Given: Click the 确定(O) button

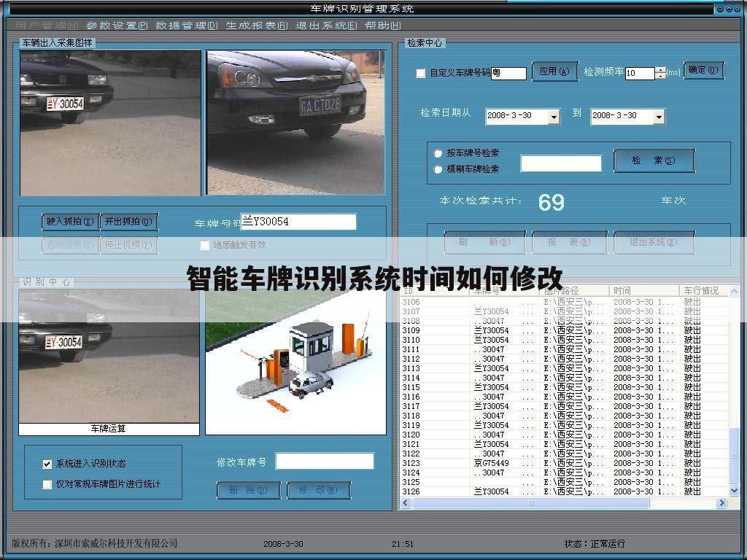Looking at the screenshot, I should click(x=704, y=70).
